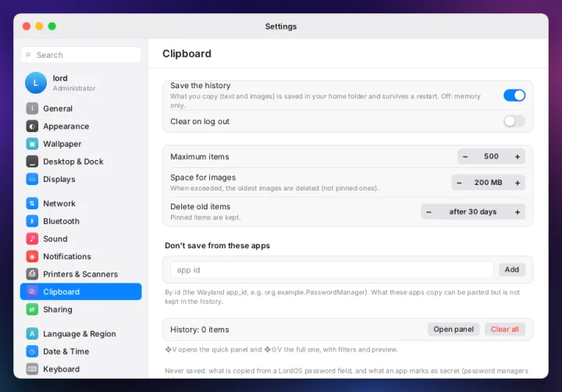Open Sound label in sidebar
Viewport: 562px width, 392px height.
pos(55,238)
